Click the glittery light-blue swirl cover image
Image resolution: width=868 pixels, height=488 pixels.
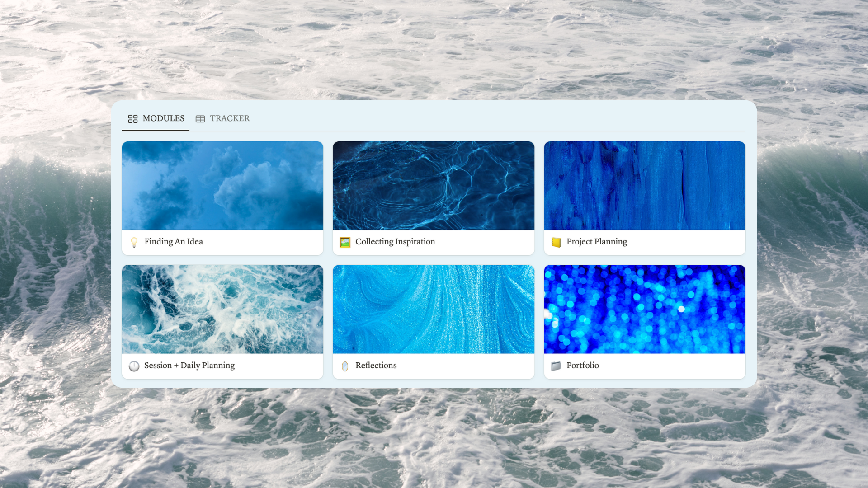pyautogui.click(x=433, y=309)
